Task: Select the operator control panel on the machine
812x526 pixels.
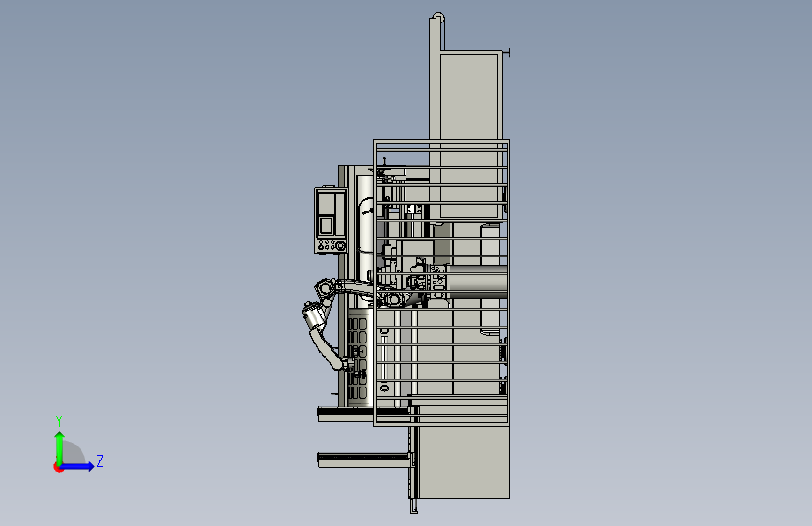Action: point(331,220)
